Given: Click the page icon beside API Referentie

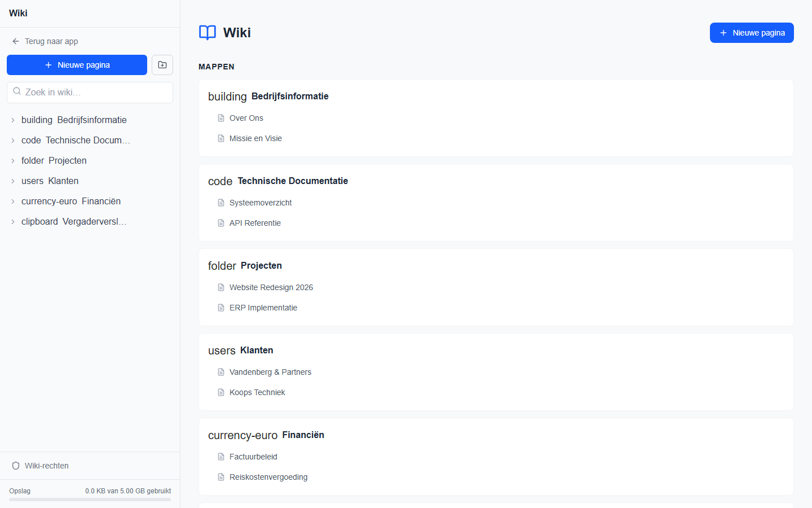Looking at the screenshot, I should [221, 223].
